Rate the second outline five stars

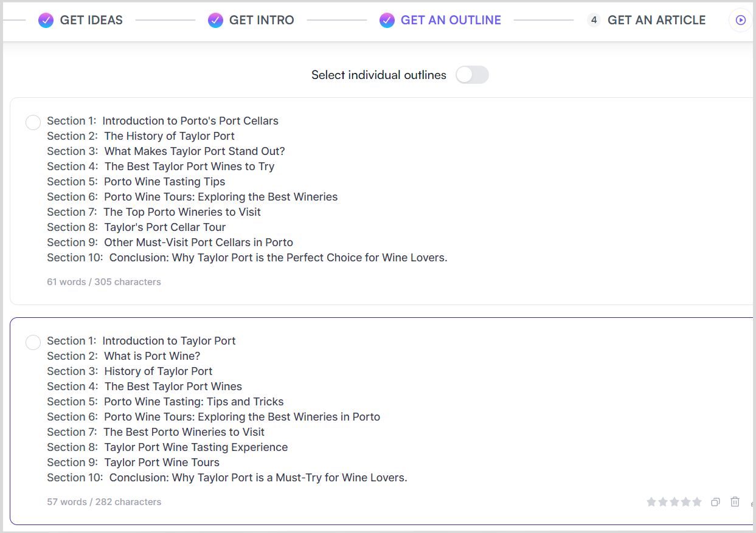pyautogui.click(x=697, y=501)
